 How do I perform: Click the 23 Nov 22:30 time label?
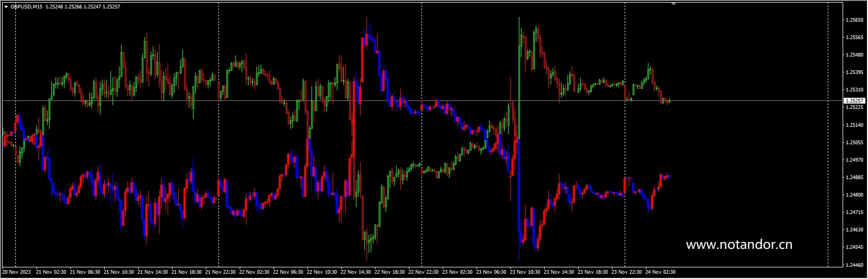point(627,272)
